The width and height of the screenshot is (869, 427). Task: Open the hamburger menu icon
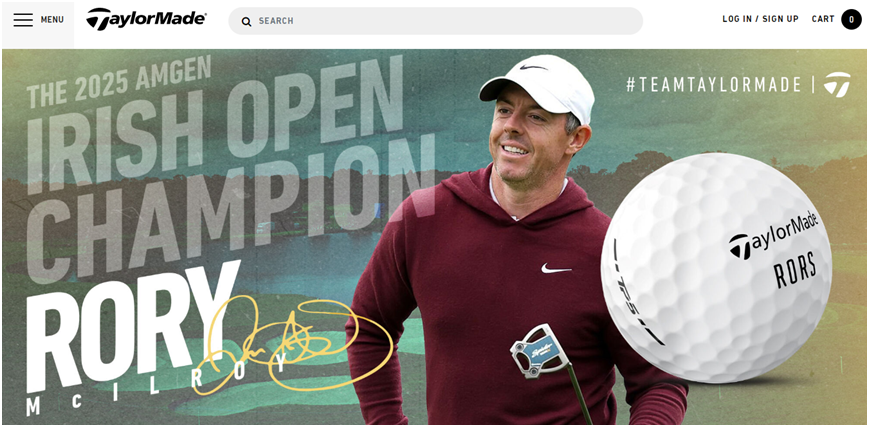coord(23,20)
